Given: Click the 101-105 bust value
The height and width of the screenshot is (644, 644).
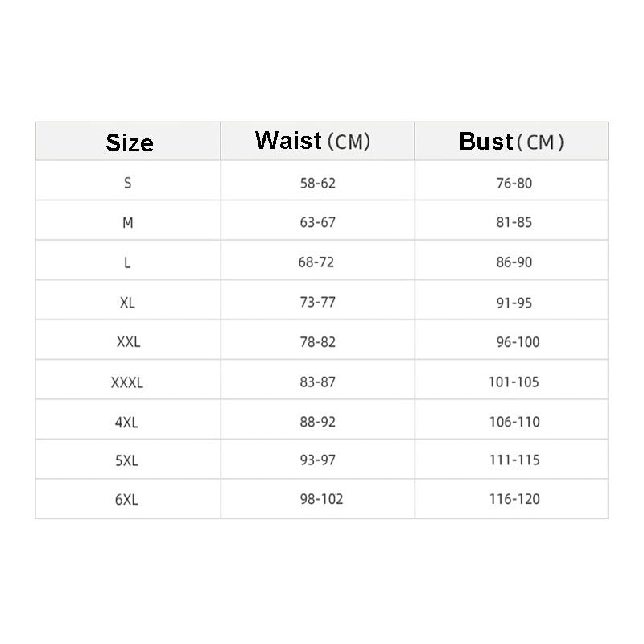Looking at the screenshot, I should (514, 382).
